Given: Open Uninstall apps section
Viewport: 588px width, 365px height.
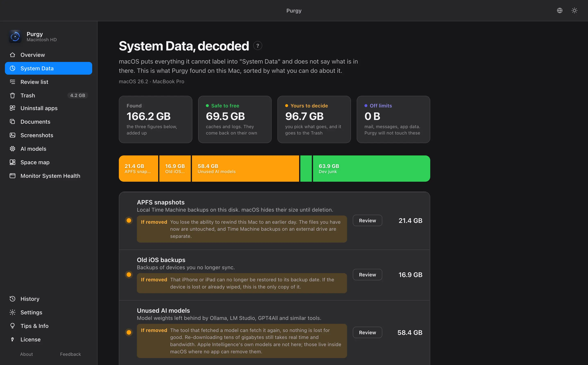Looking at the screenshot, I should (49, 108).
